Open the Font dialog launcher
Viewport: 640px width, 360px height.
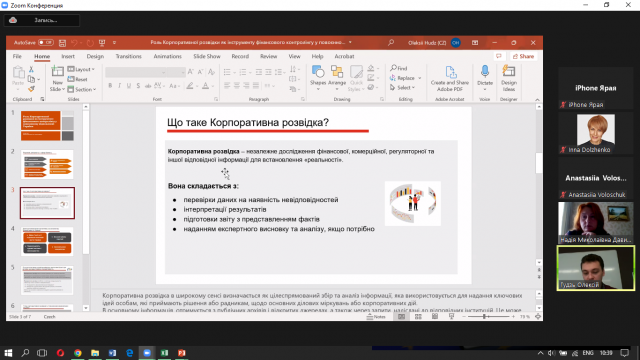(x=216, y=100)
